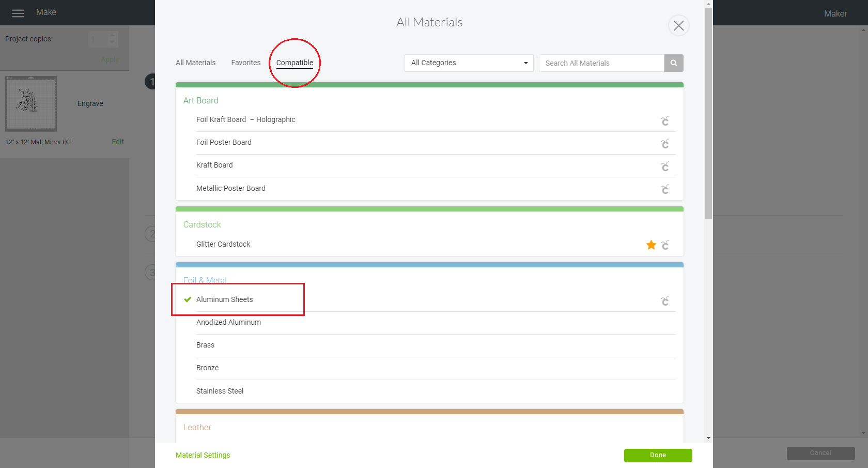The image size is (868, 468).
Task: Switch to the All Materials tab
Action: click(x=195, y=63)
